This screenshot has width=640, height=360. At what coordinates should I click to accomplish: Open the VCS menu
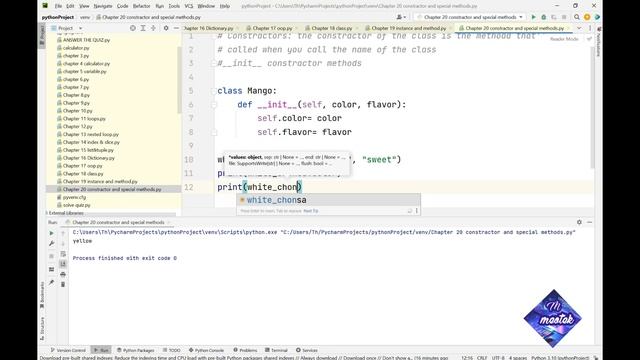click(189, 6)
